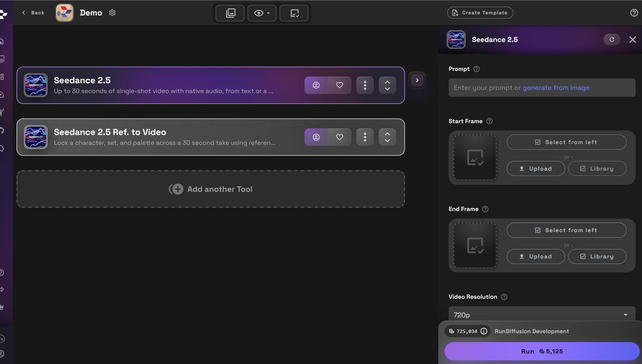The image size is (642, 364).
Task: Upload a Start Frame image
Action: 536,169
